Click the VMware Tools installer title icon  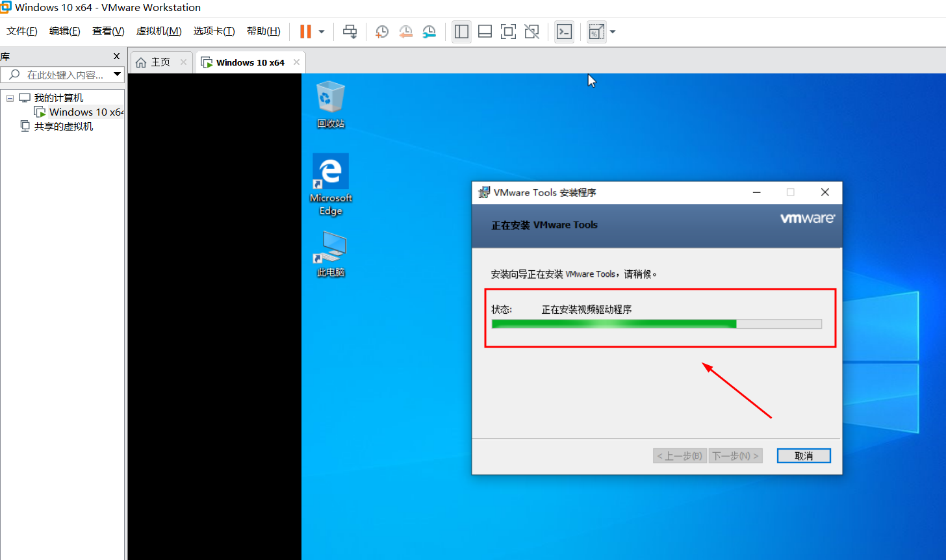(484, 192)
